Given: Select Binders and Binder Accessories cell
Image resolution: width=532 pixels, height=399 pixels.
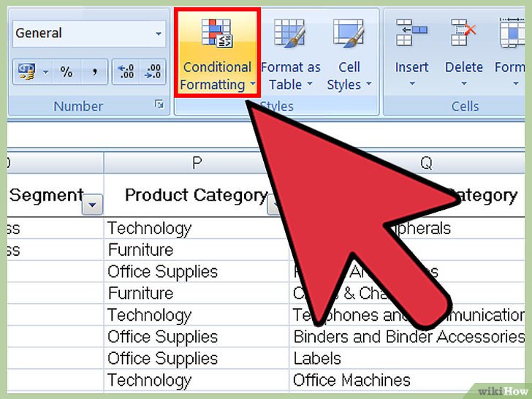Looking at the screenshot, I should point(407,337).
